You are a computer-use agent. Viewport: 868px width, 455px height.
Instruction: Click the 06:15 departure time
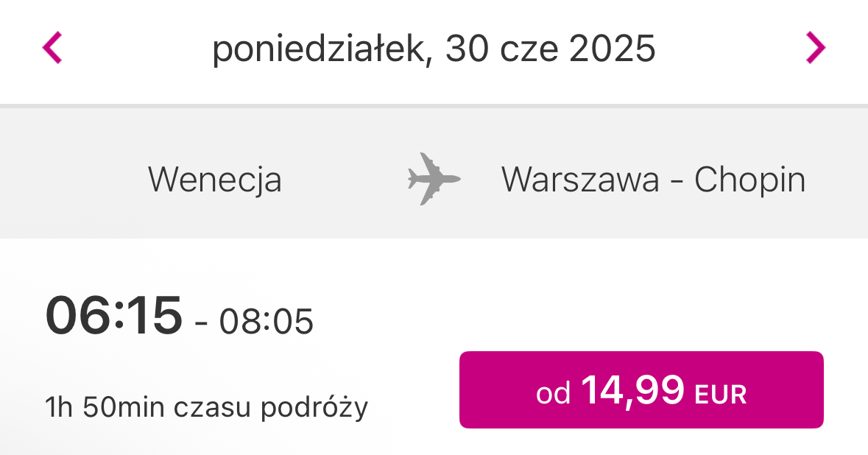114,316
